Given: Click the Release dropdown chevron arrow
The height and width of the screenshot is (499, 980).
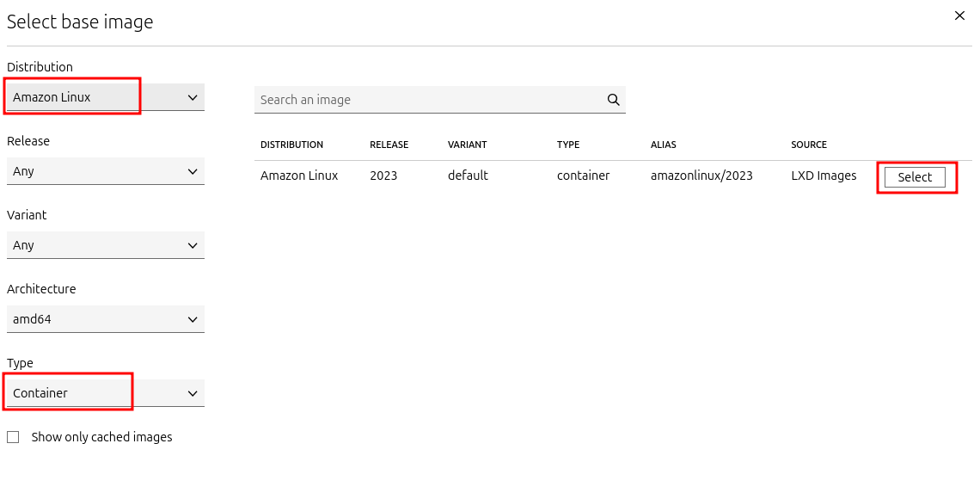Looking at the screenshot, I should pos(193,171).
